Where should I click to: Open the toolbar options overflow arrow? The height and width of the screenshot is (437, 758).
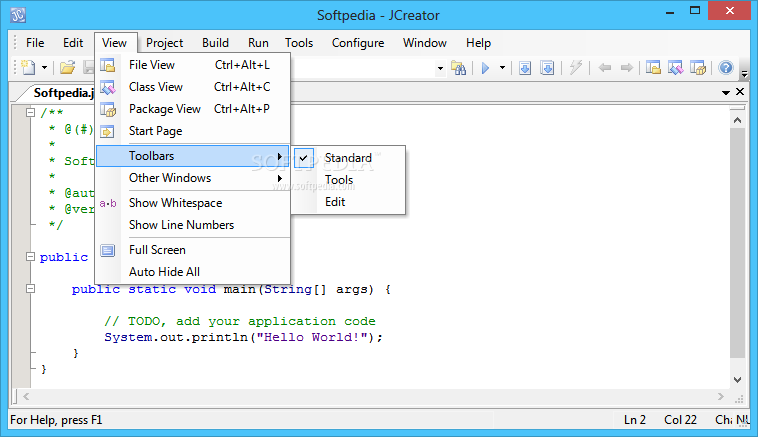[744, 74]
